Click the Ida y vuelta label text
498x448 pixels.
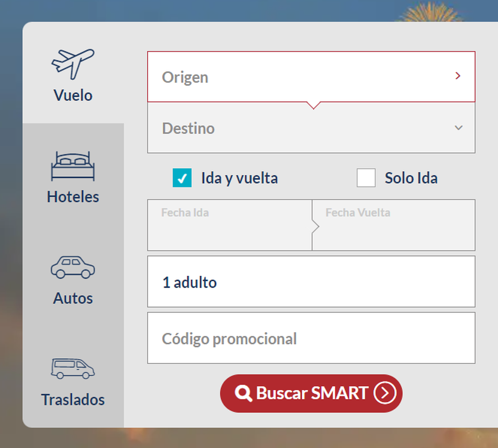tap(239, 178)
